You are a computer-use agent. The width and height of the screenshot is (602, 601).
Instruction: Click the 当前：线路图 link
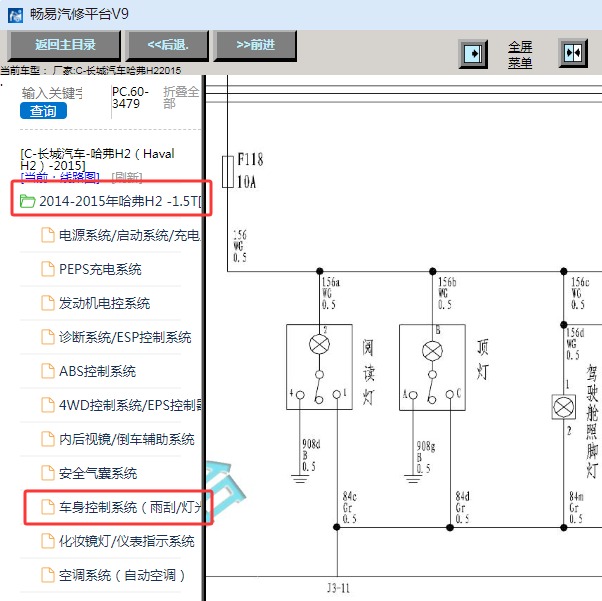click(60, 177)
